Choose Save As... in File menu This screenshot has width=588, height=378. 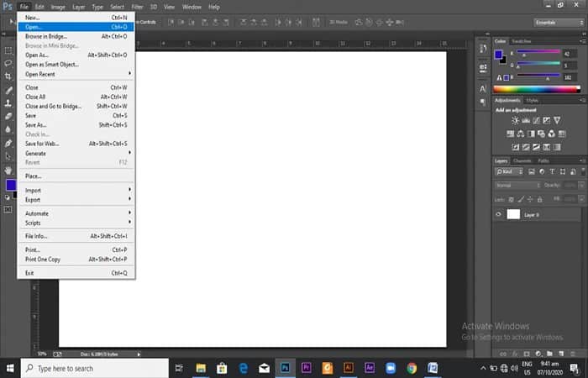(x=76, y=125)
